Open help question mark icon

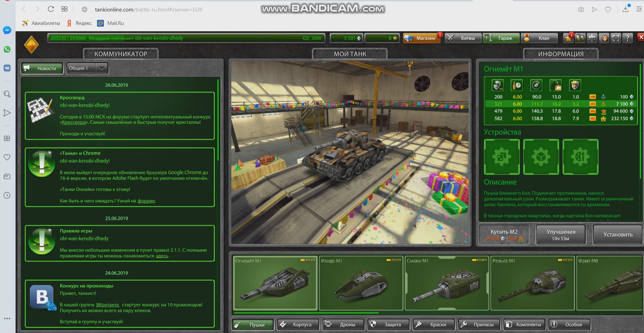(627, 38)
